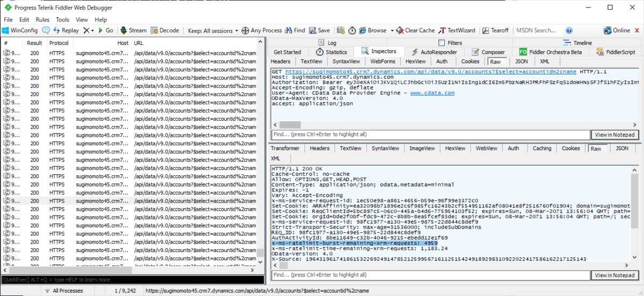Open the Tools menu
644x296 pixels.
tap(62, 20)
